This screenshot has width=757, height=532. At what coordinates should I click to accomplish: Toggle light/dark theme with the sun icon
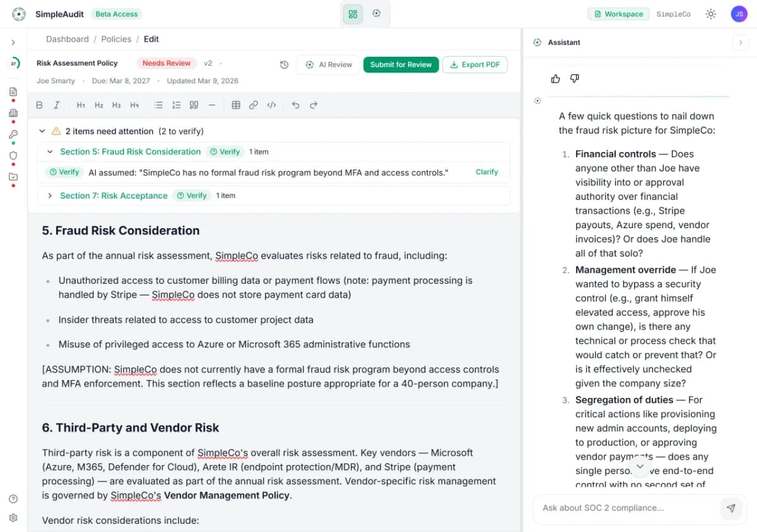click(710, 13)
